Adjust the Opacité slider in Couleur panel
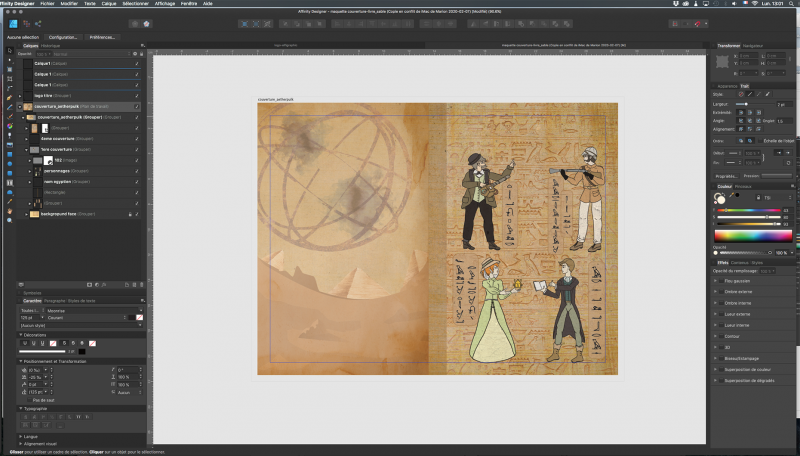The image size is (800, 456). pos(744,253)
